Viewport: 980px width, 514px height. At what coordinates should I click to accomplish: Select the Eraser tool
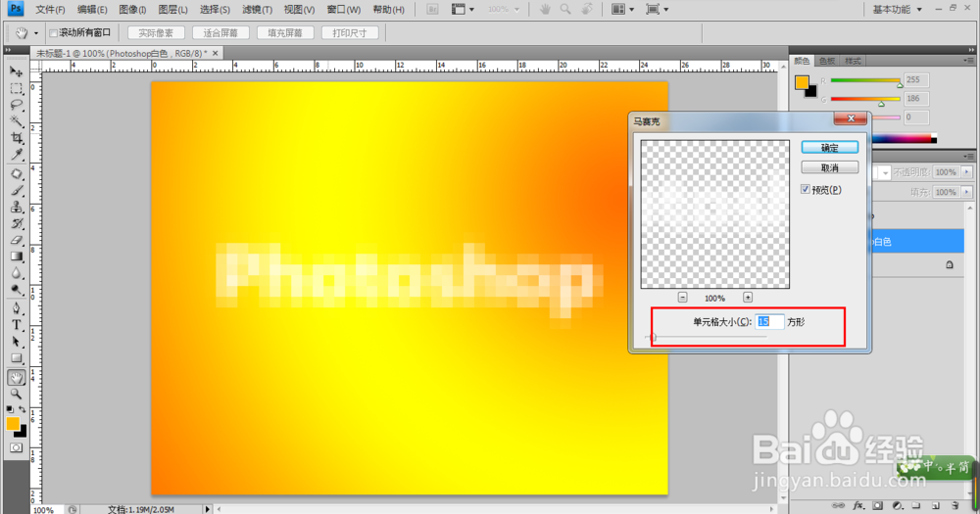17,240
